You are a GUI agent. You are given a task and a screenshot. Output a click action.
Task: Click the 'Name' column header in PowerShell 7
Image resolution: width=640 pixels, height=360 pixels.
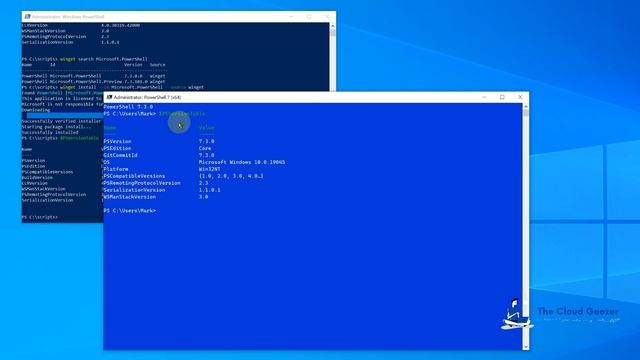[110, 128]
